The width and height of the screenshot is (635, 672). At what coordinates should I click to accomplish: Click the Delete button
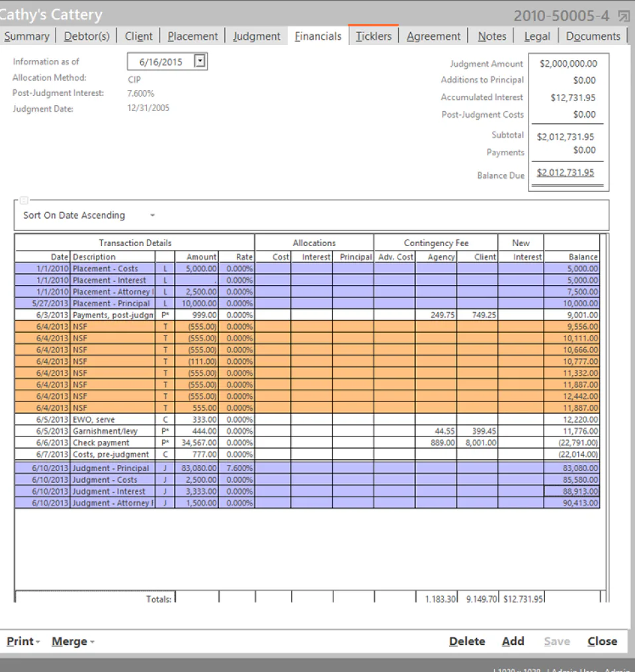(467, 641)
